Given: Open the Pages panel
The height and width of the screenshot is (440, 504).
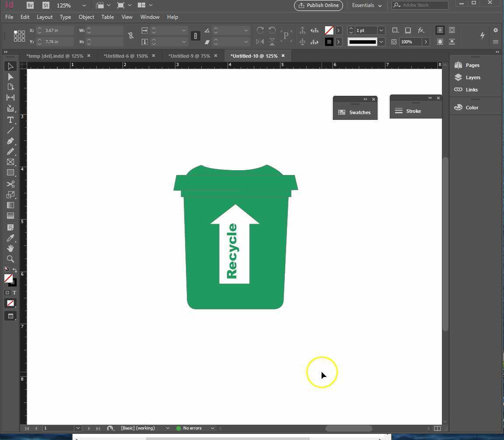Looking at the screenshot, I should (472, 65).
